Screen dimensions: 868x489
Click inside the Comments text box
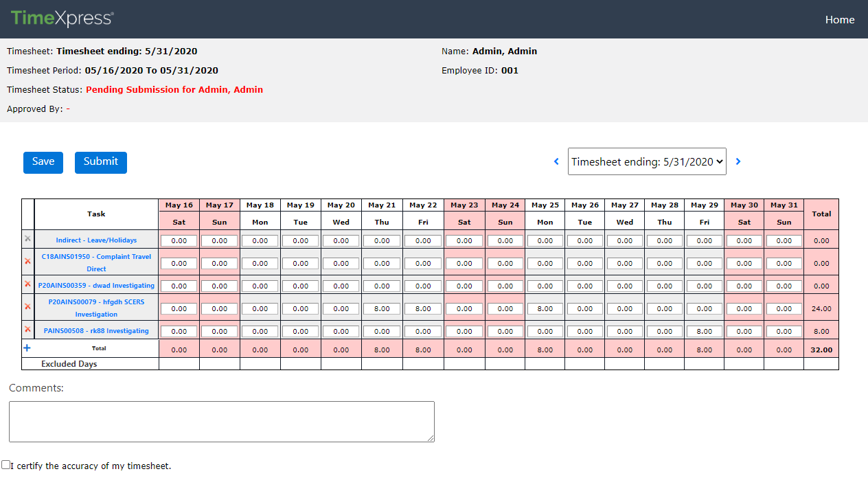(221, 421)
